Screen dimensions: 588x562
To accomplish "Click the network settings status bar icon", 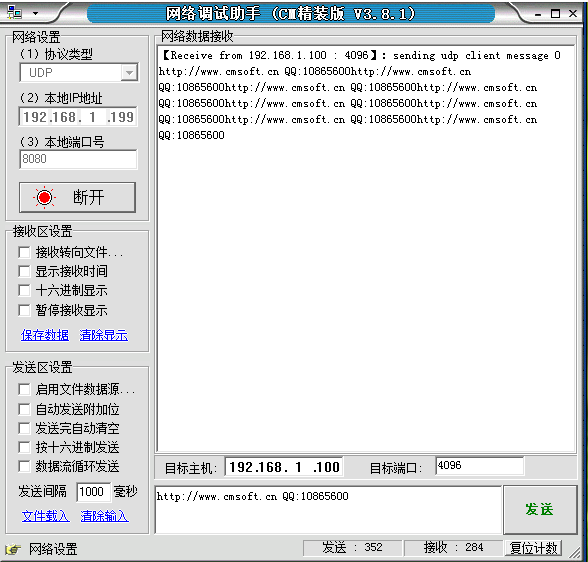I will (x=14, y=549).
